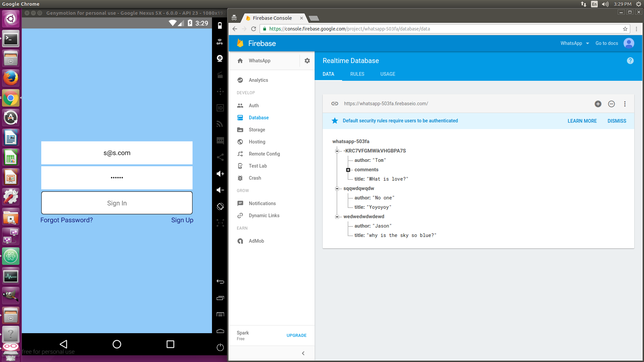Open the Hosting section

point(257,142)
